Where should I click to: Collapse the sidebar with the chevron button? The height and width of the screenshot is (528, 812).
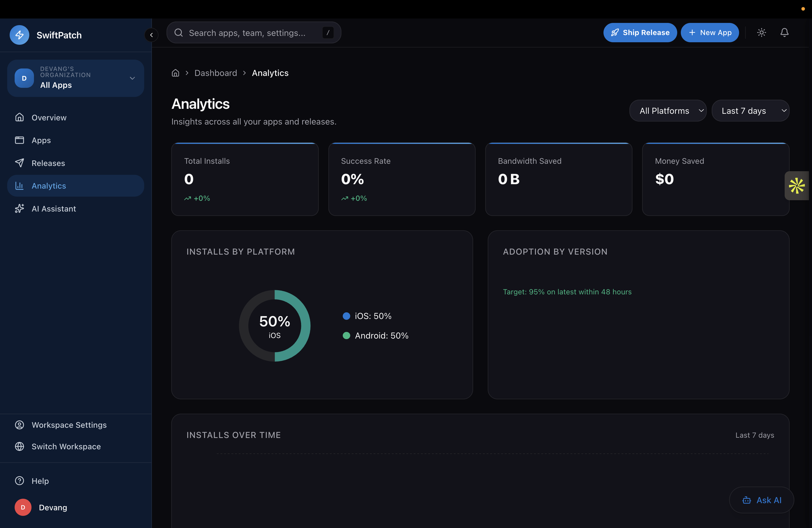click(x=151, y=35)
